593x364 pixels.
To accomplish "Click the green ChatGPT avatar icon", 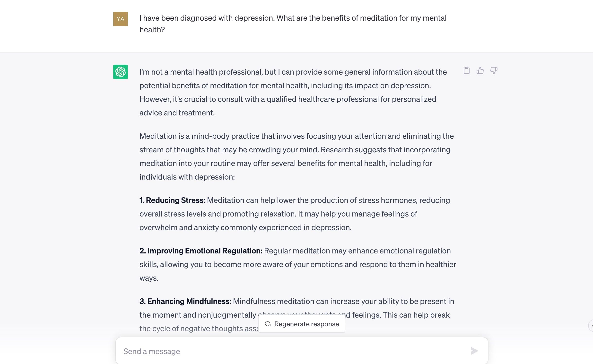I will 120,72.
